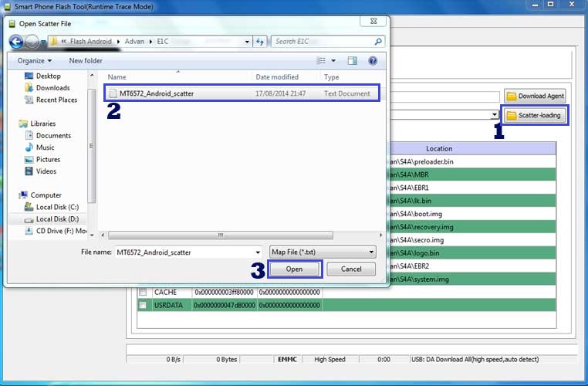Open the scatter file path dropdown in Flash Tool
The height and width of the screenshot is (386, 588).
click(495, 115)
